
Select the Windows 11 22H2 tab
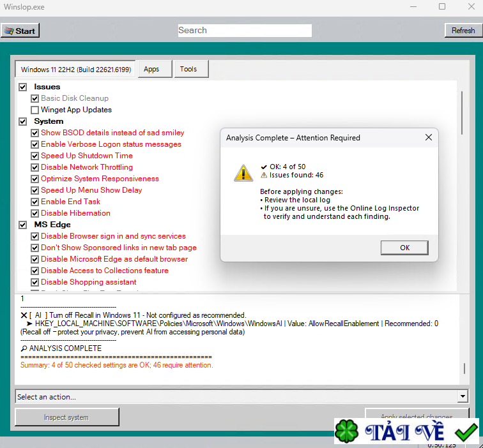point(75,69)
